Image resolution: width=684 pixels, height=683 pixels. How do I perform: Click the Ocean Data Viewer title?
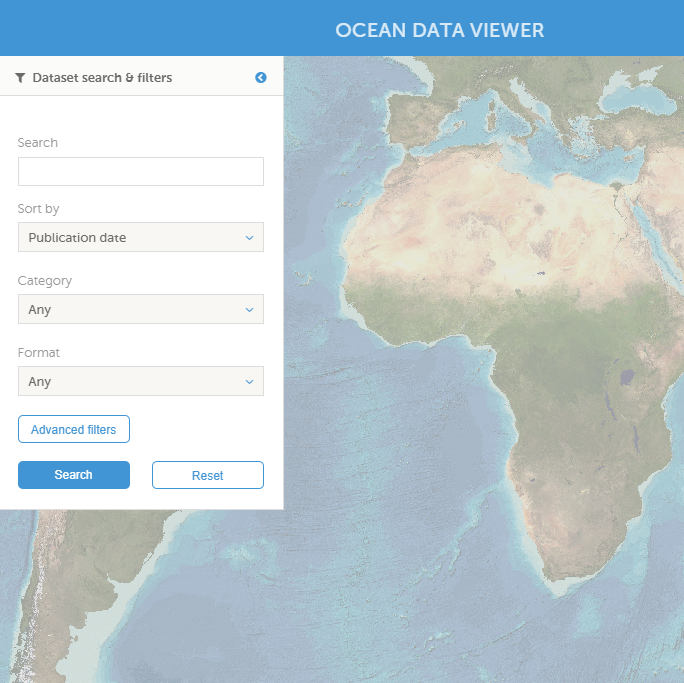(440, 30)
